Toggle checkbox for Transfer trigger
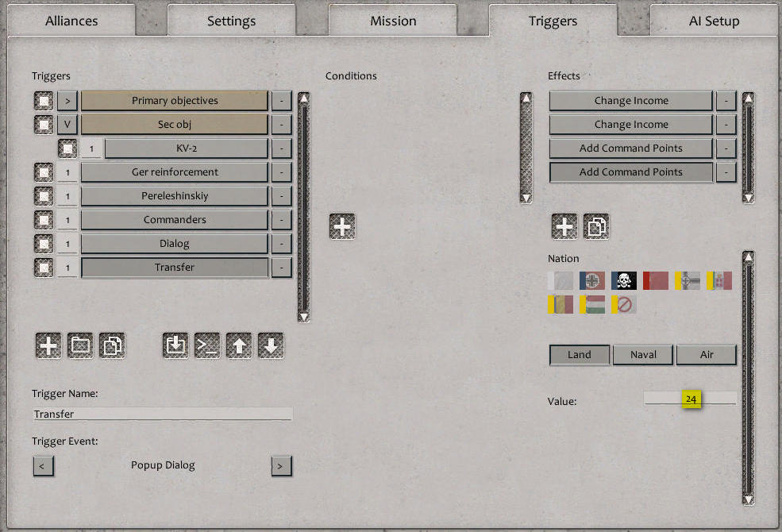Screen dimensions: 782x532 click(x=44, y=268)
